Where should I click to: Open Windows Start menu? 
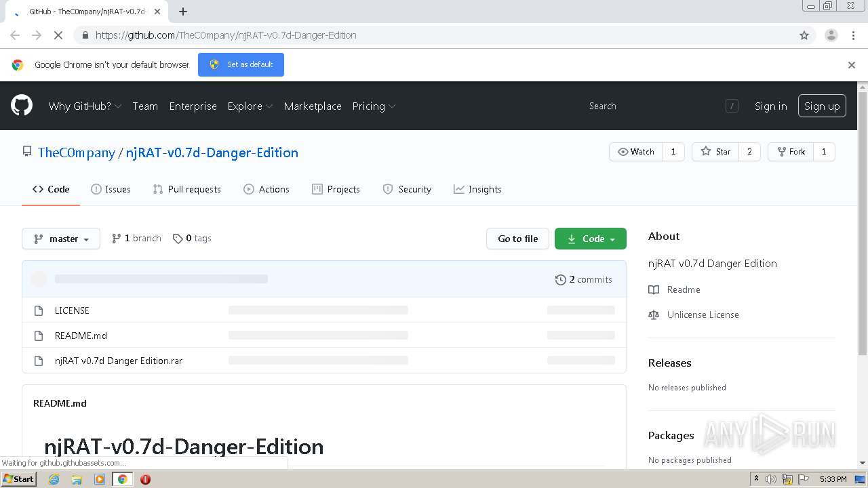[18, 479]
